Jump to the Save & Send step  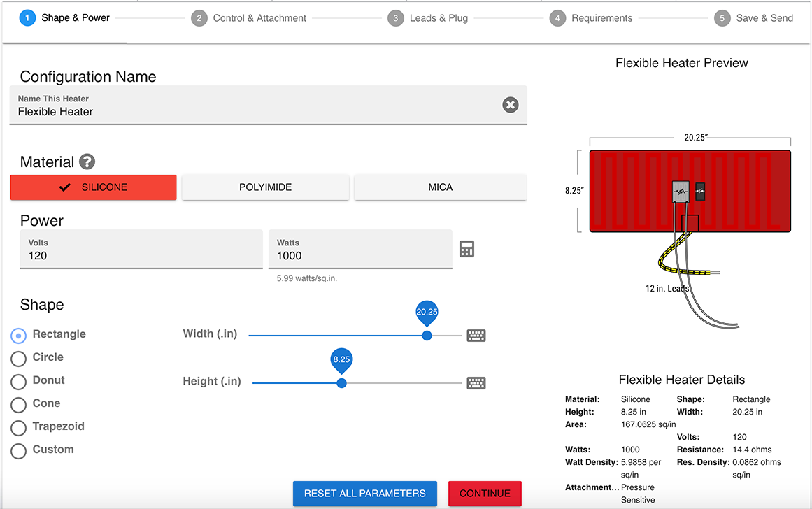coord(754,18)
